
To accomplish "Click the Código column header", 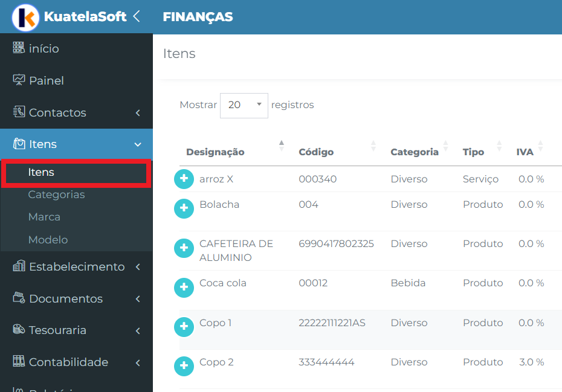I will point(316,152).
